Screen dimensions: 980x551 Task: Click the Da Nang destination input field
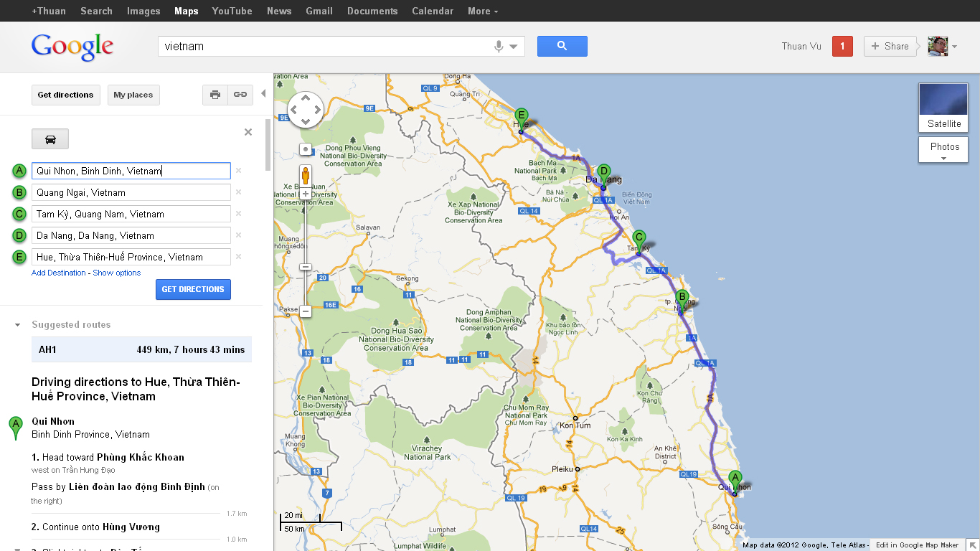(x=131, y=235)
